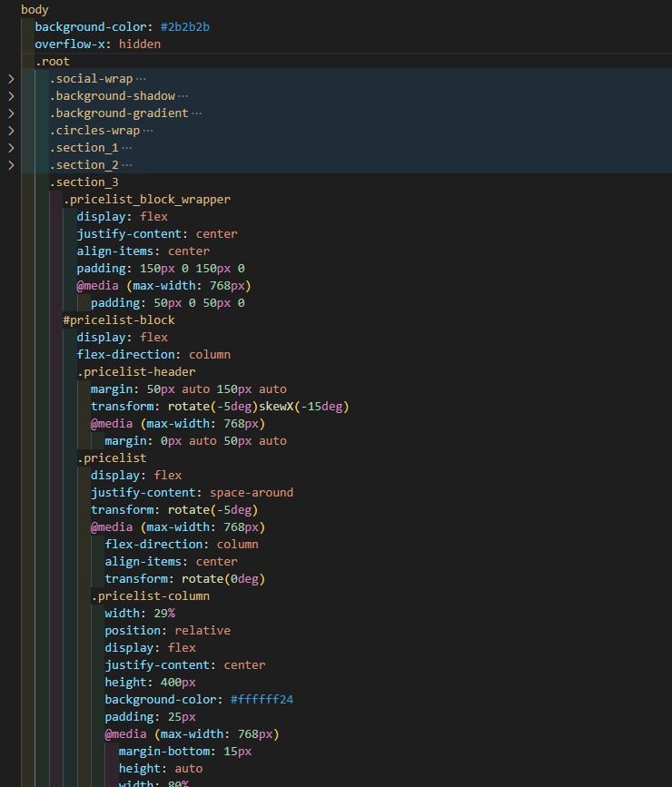Click the .section_3 selector
Image resolution: width=672 pixels, height=787 pixels.
[x=84, y=182]
